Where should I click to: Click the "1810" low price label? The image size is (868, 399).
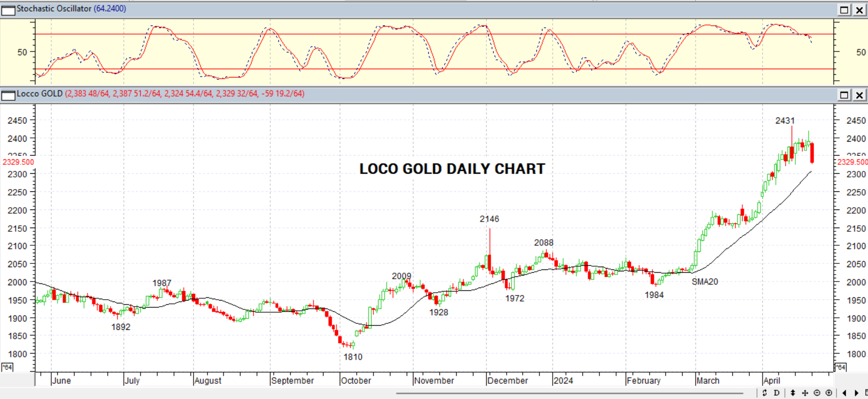[x=353, y=357]
